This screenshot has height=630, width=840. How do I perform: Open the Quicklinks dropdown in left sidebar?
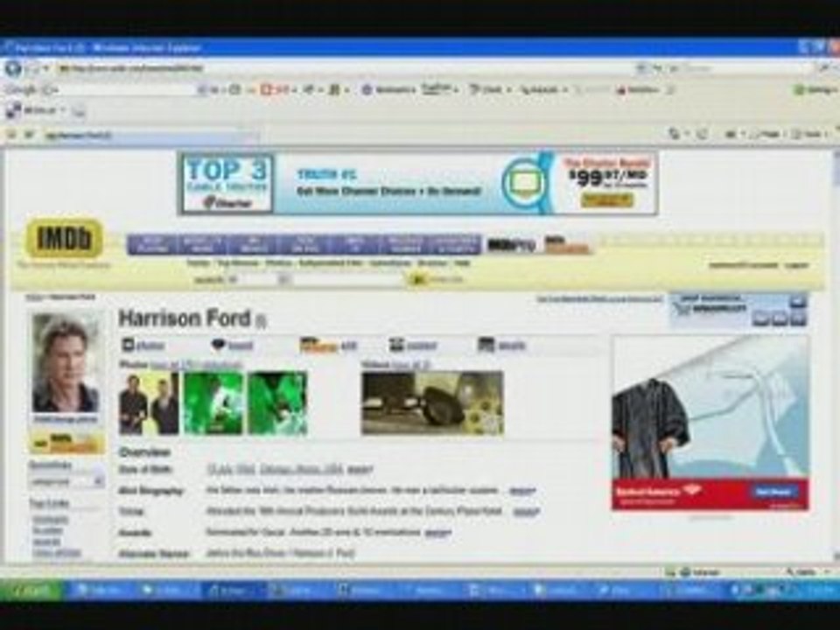click(66, 481)
